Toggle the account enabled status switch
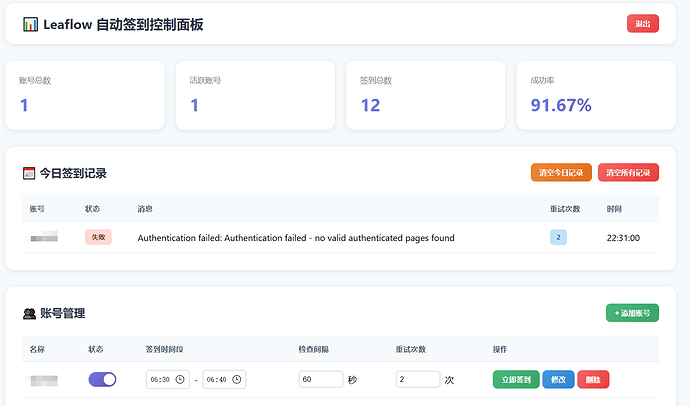The width and height of the screenshot is (690, 406). [102, 379]
